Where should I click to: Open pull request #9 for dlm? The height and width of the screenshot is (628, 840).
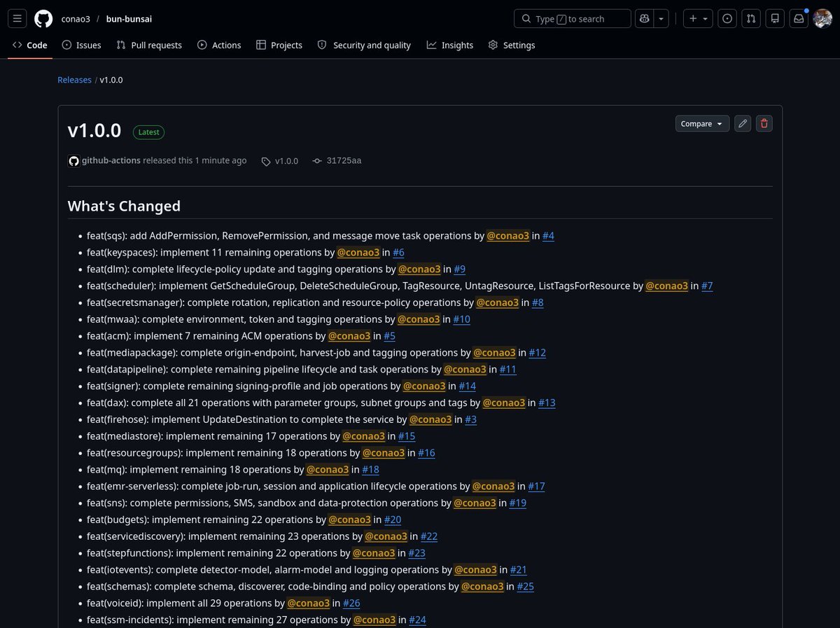(459, 269)
